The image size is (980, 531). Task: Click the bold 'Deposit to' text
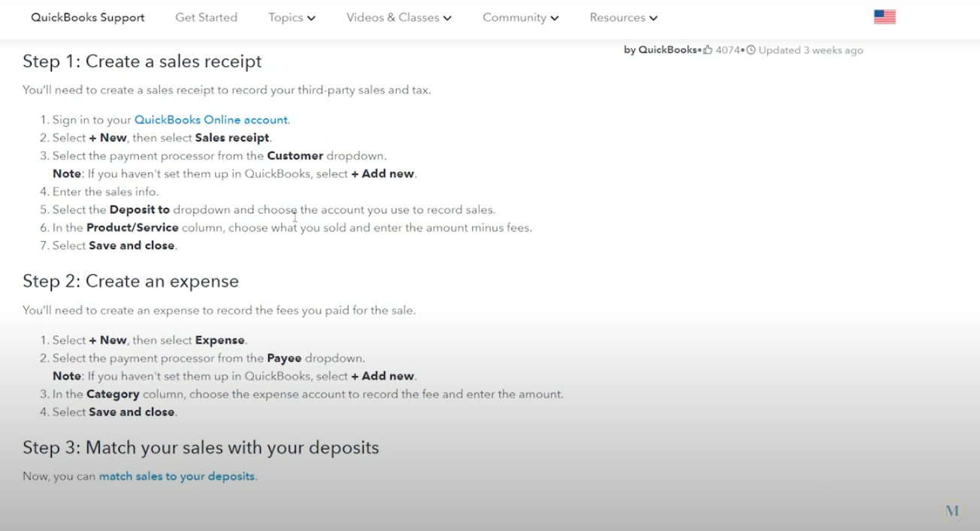coord(140,210)
